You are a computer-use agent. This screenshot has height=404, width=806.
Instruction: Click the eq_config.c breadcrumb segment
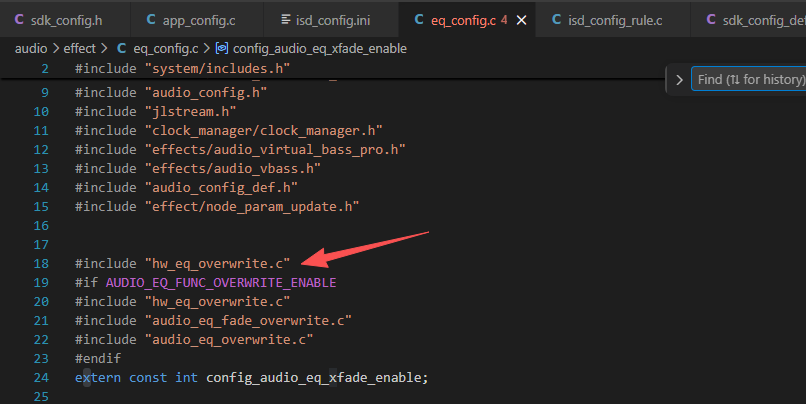[x=166, y=48]
